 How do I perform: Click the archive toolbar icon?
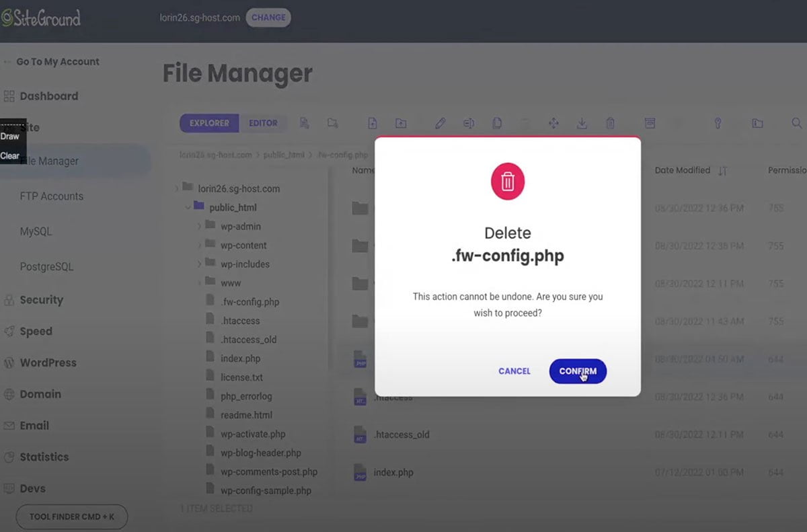pyautogui.click(x=650, y=123)
